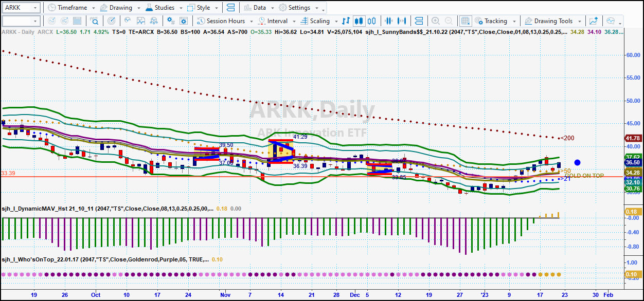
Task: Open the Drawing menu
Action: [x=119, y=8]
